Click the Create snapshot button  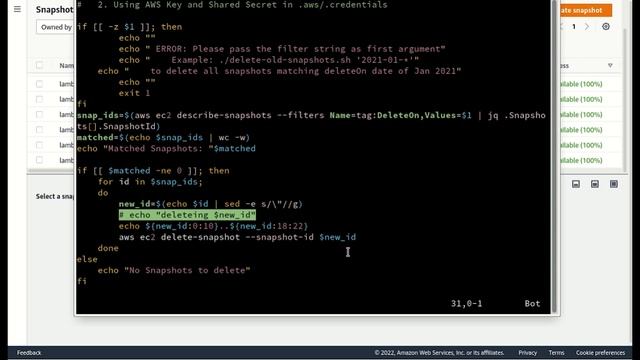585,10
